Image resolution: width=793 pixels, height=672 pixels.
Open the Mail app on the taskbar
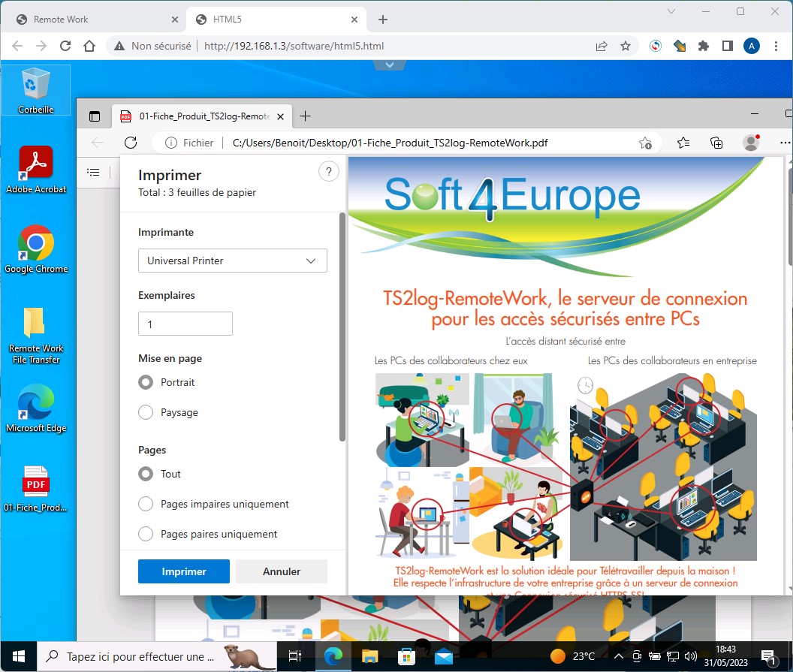point(444,657)
